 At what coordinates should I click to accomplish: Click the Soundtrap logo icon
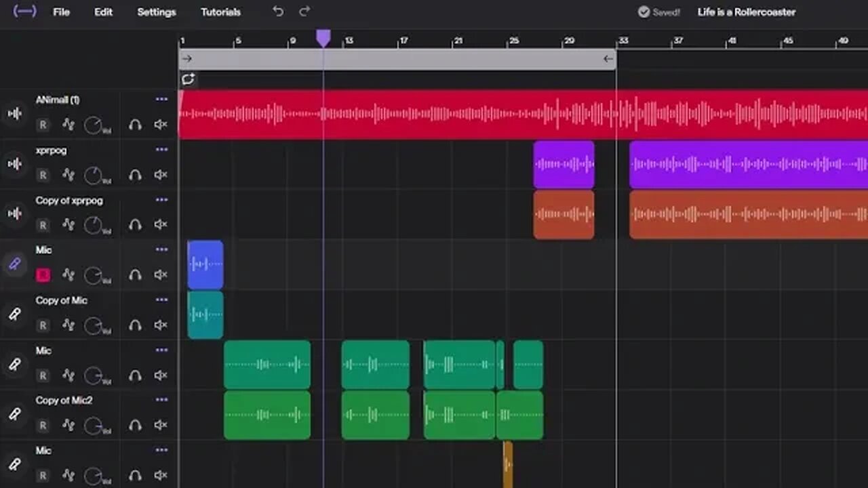pos(24,12)
